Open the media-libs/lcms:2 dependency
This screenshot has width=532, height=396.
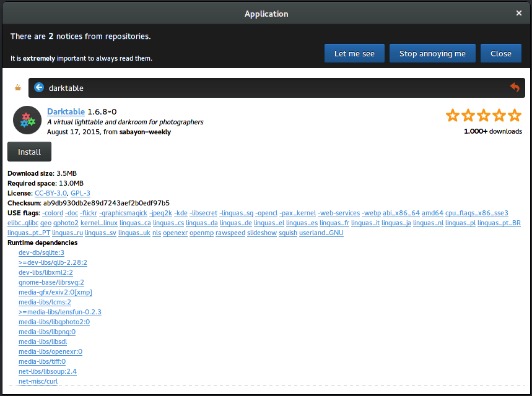point(45,302)
